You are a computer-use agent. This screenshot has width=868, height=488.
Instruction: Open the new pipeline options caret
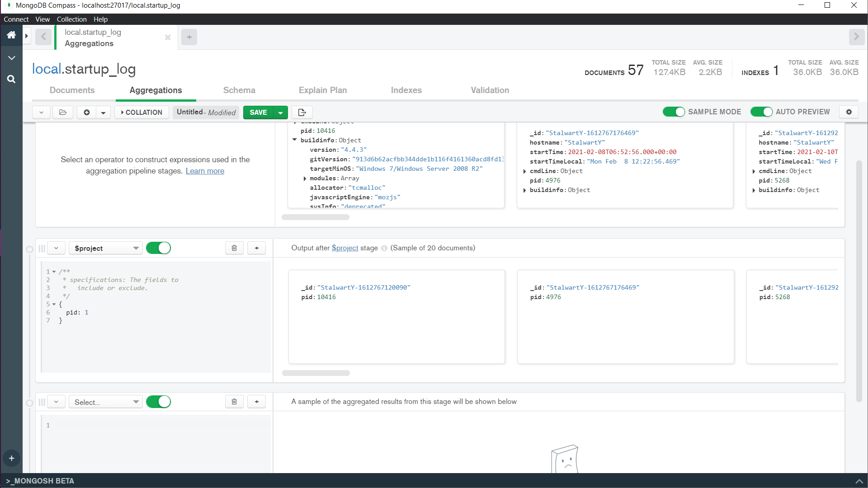(103, 112)
